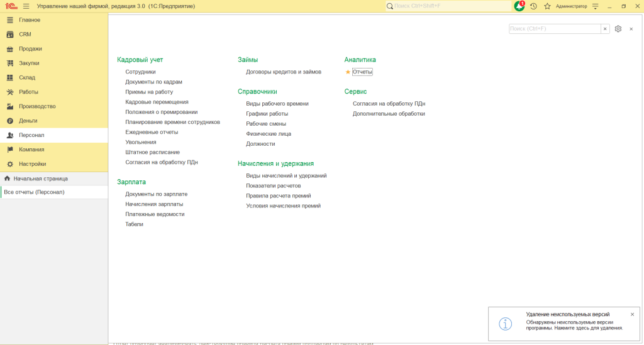Switch to the Деньги section

pyautogui.click(x=28, y=121)
